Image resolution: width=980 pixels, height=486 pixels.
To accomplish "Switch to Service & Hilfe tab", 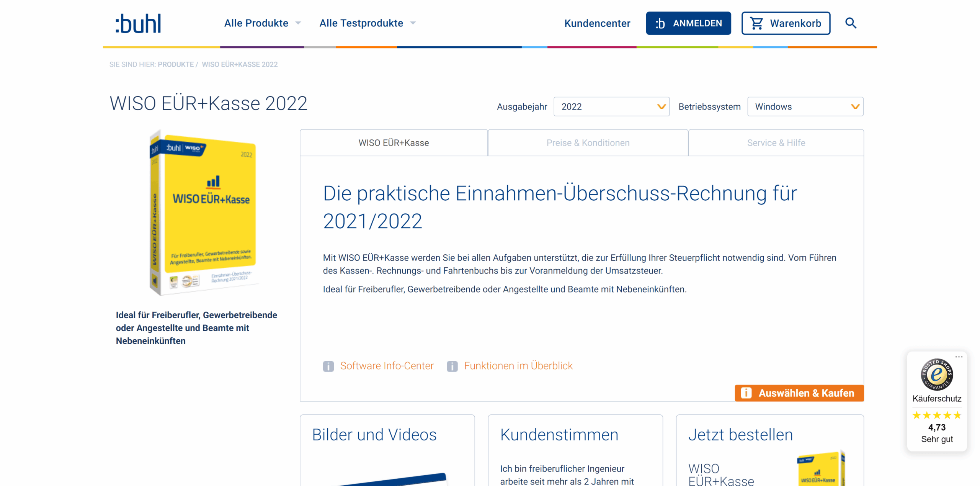I will [776, 143].
